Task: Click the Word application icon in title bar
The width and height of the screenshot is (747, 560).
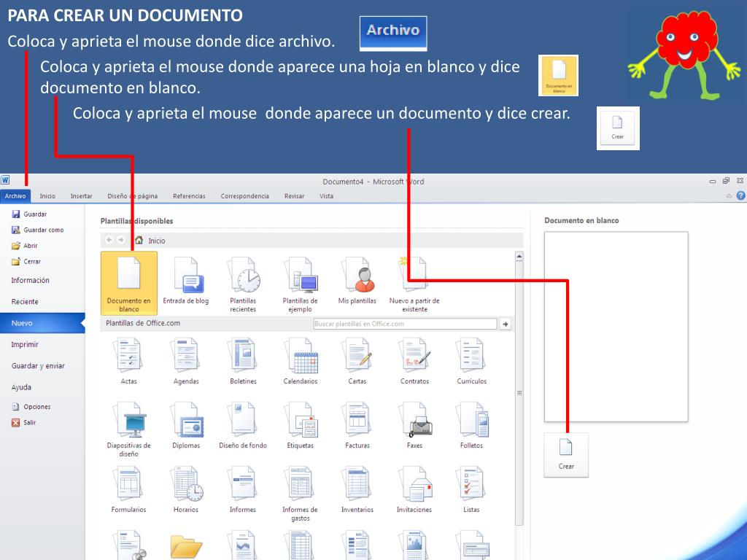Action: coord(5,180)
